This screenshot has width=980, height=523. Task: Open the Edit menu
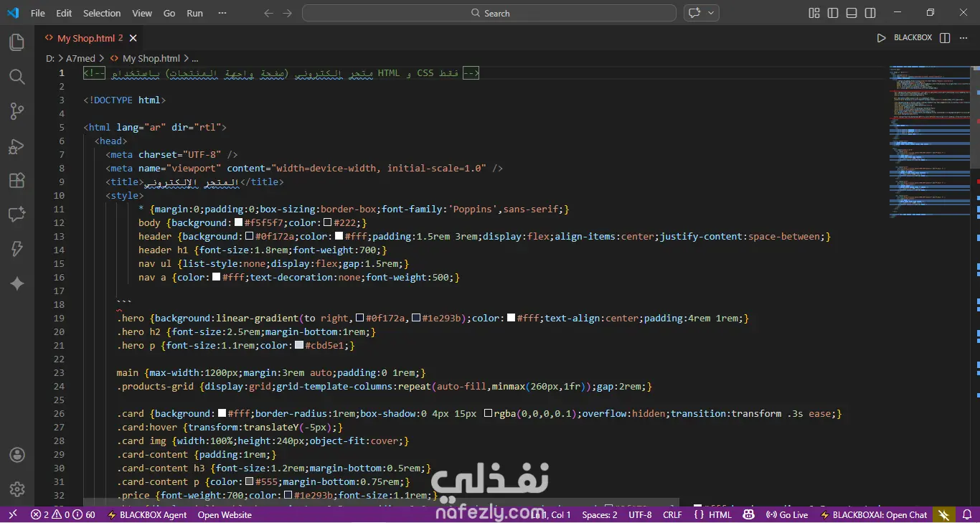64,13
